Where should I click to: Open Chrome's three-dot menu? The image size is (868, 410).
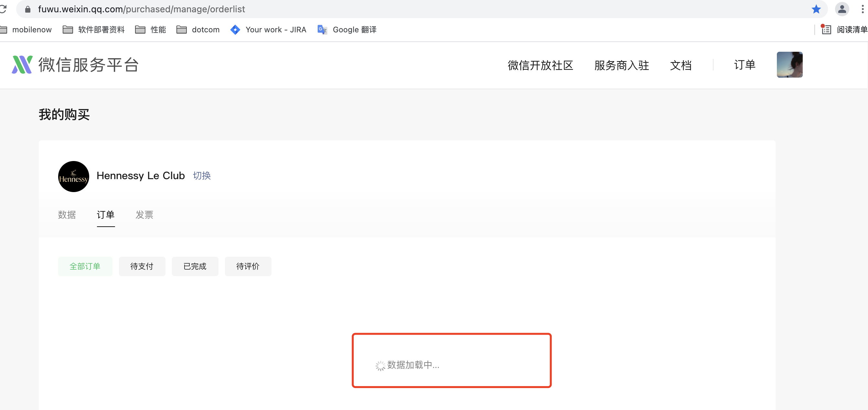tap(862, 9)
